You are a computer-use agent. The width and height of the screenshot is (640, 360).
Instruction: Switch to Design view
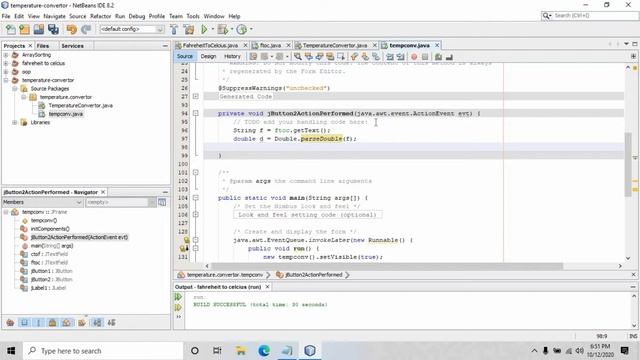208,56
